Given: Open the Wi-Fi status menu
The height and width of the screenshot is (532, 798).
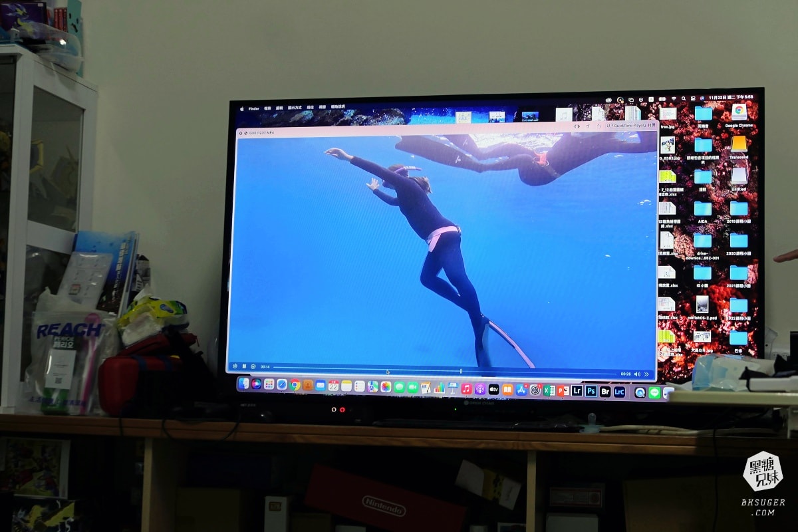Looking at the screenshot, I should coord(673,98).
